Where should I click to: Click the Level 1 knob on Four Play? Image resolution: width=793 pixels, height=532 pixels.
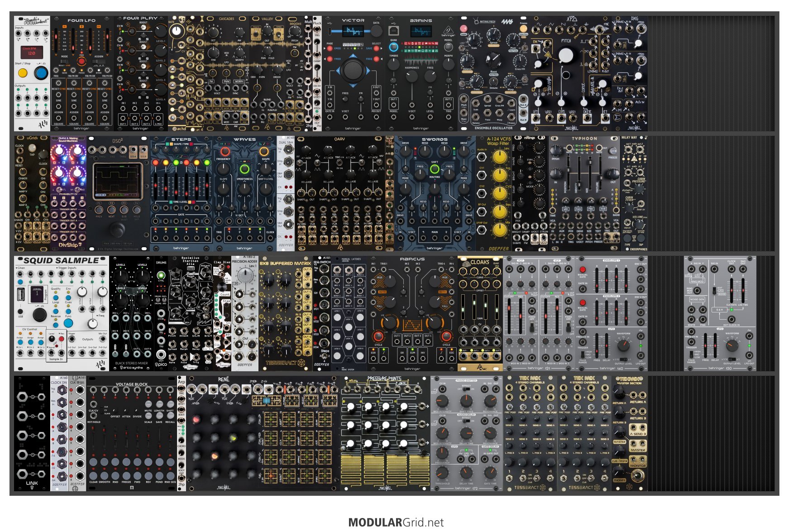pyautogui.click(x=161, y=31)
